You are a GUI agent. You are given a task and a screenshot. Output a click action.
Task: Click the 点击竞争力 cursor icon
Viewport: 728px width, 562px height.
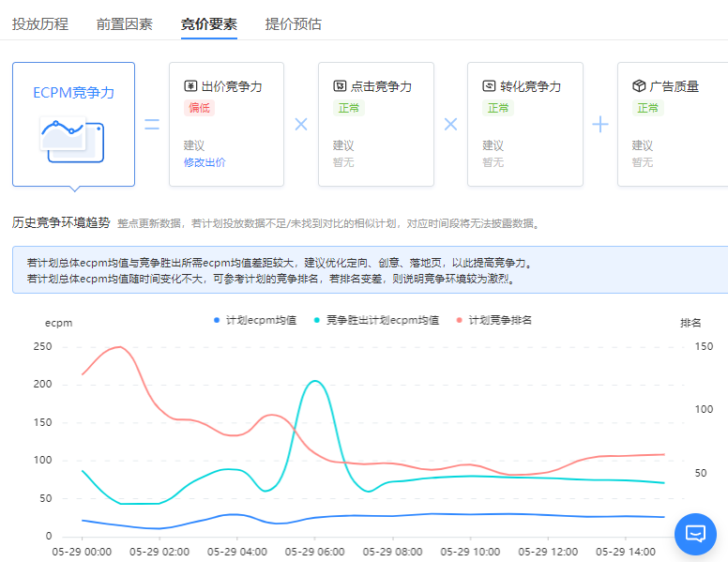click(x=340, y=86)
